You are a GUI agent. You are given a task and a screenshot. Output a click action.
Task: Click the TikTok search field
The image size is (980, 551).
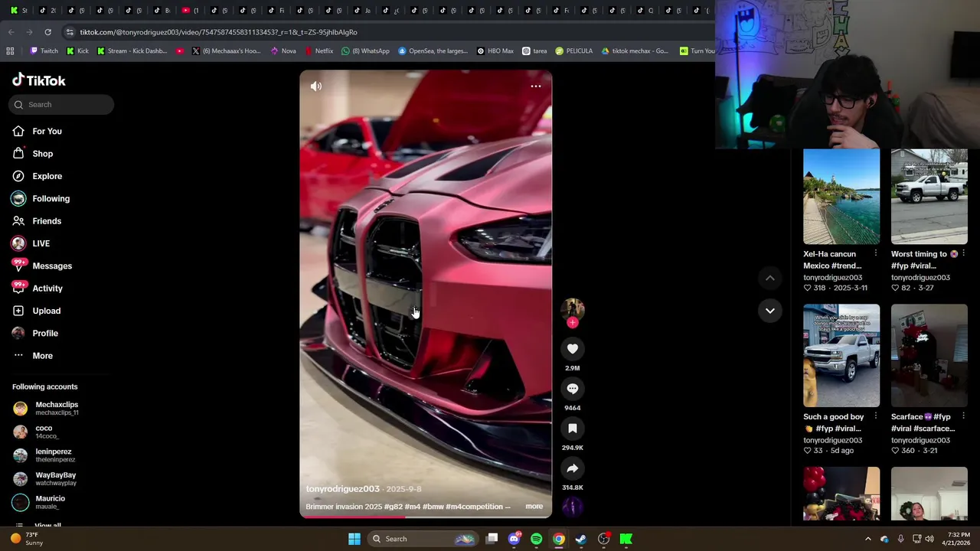[61, 105]
